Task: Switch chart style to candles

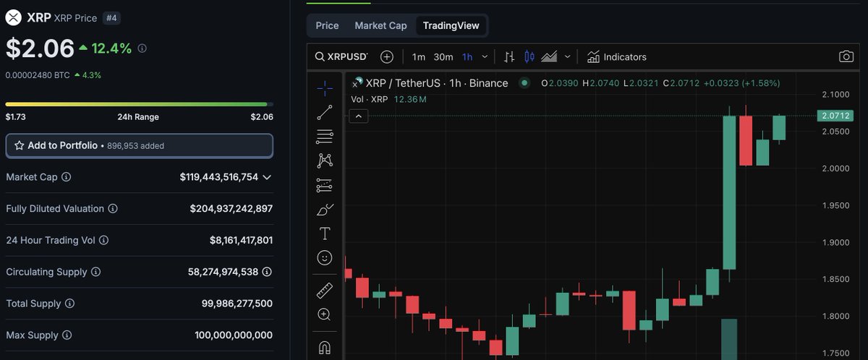Action: pyautogui.click(x=529, y=56)
